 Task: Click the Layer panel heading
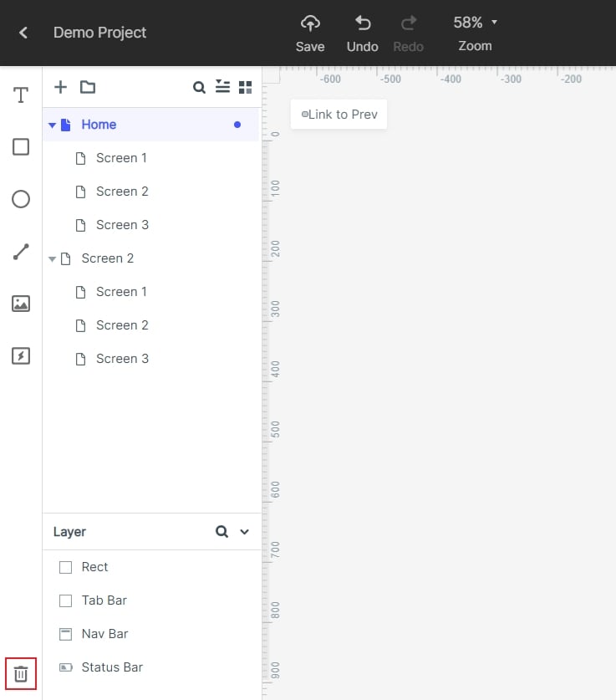[69, 532]
